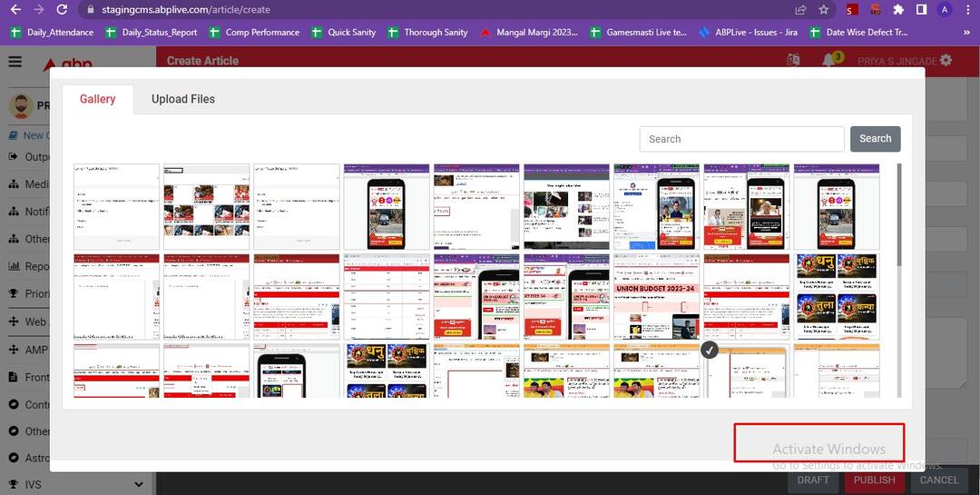Click the hamburger menu icon in header
This screenshot has height=495, width=980.
15,62
